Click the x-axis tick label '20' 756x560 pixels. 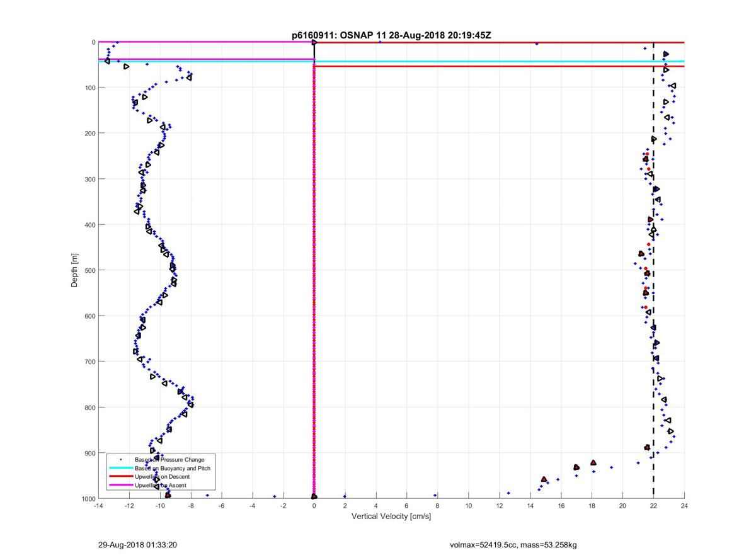pyautogui.click(x=622, y=506)
